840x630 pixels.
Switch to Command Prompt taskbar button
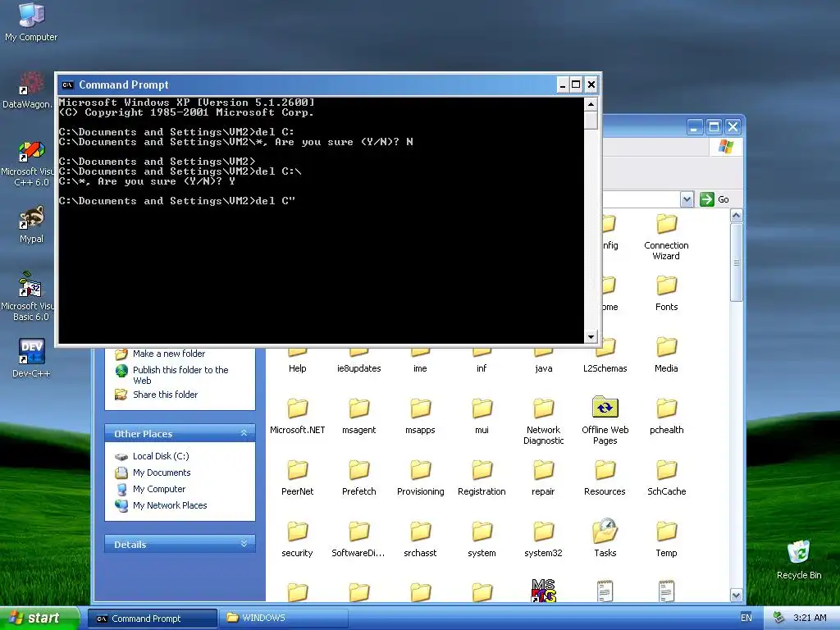[152, 619]
